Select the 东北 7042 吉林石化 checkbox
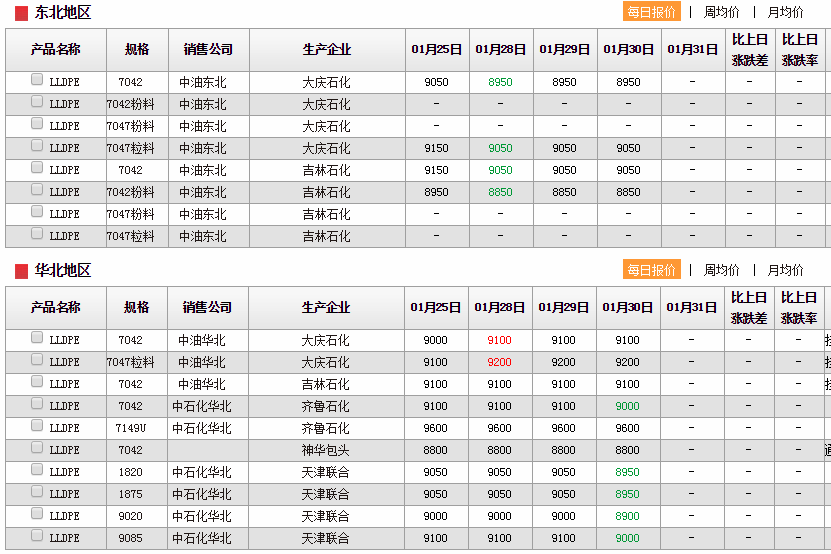This screenshot has height=554, width=831. (x=37, y=168)
